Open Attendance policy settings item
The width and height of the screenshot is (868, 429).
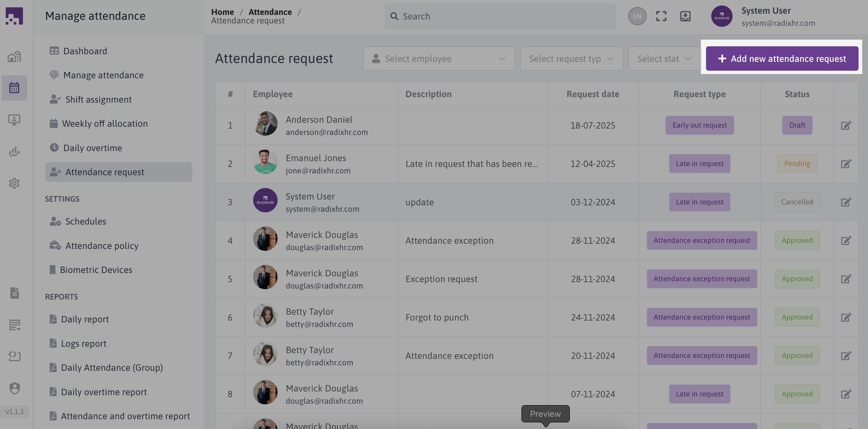pyautogui.click(x=102, y=246)
